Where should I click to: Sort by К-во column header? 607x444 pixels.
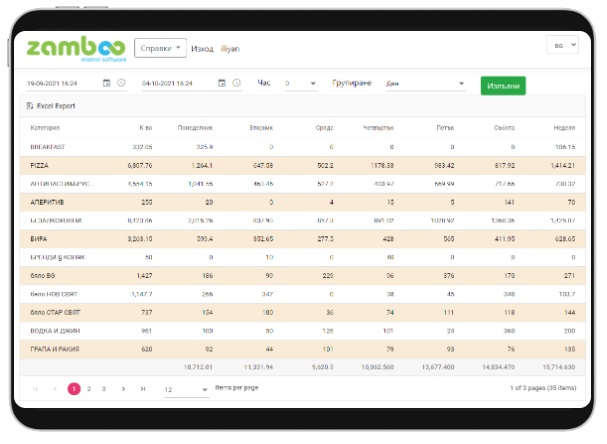tap(146, 128)
